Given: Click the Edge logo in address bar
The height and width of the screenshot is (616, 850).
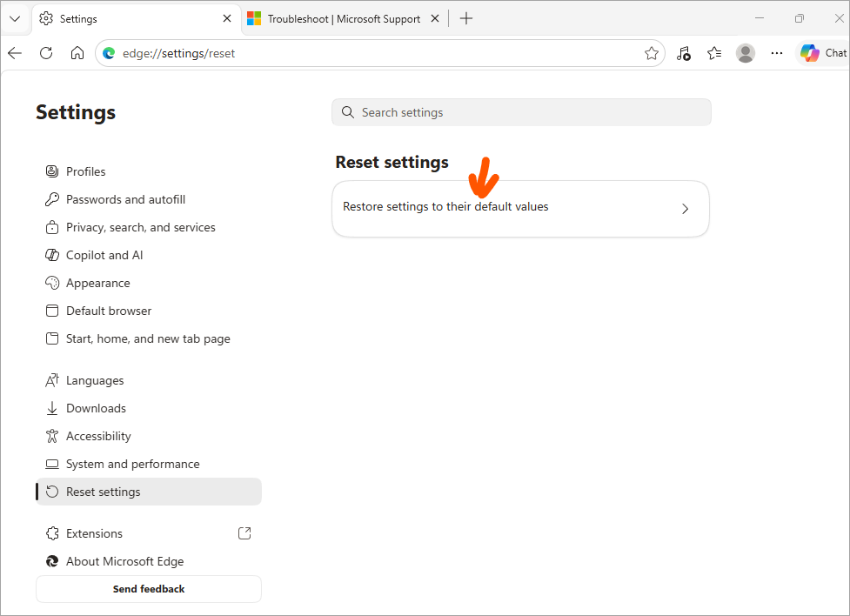Looking at the screenshot, I should (109, 53).
